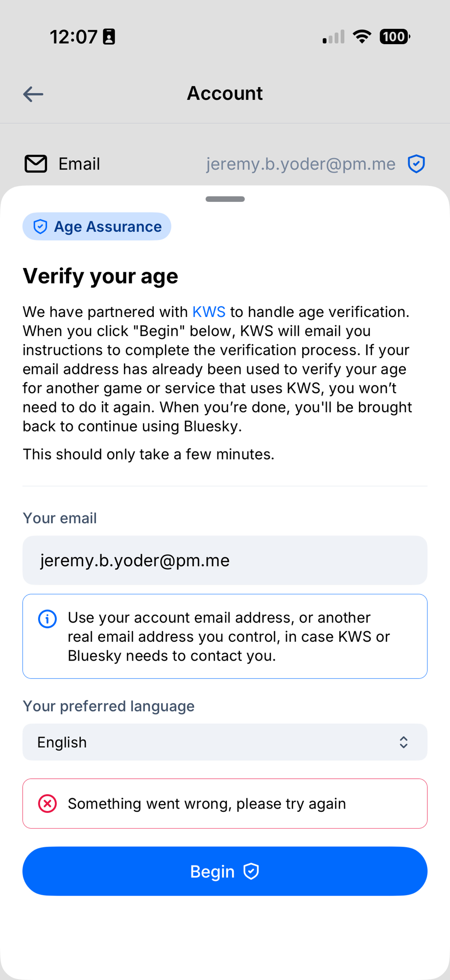Focus the Your email input field

coord(225,560)
